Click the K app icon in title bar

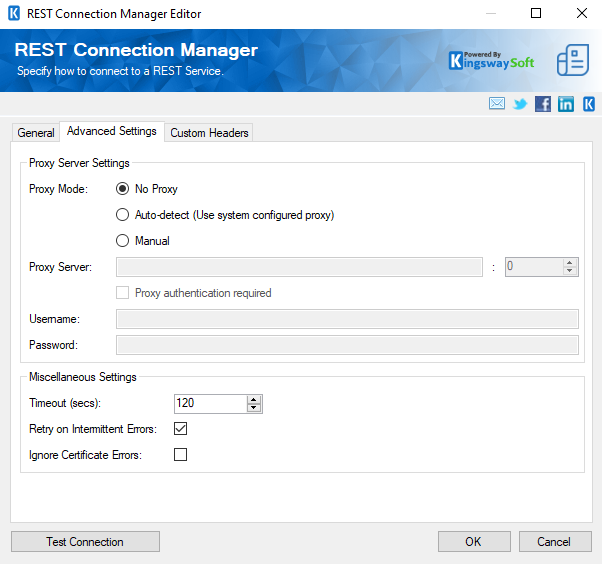[14, 13]
